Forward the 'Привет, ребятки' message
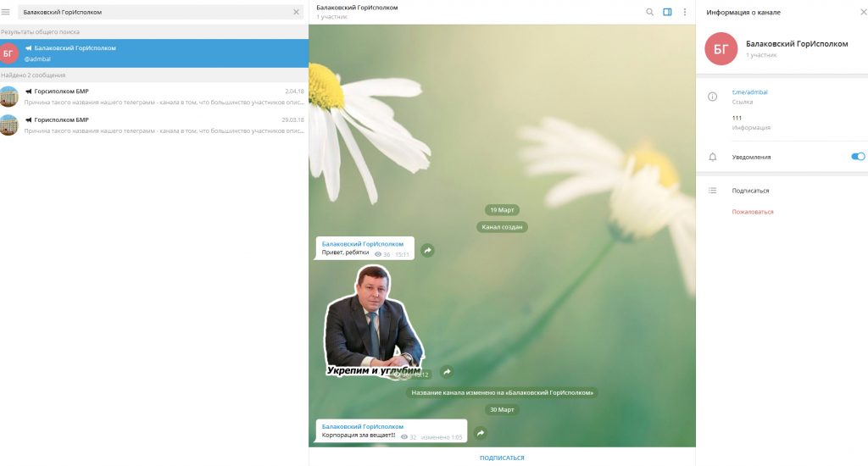This screenshot has width=868, height=466. click(428, 250)
